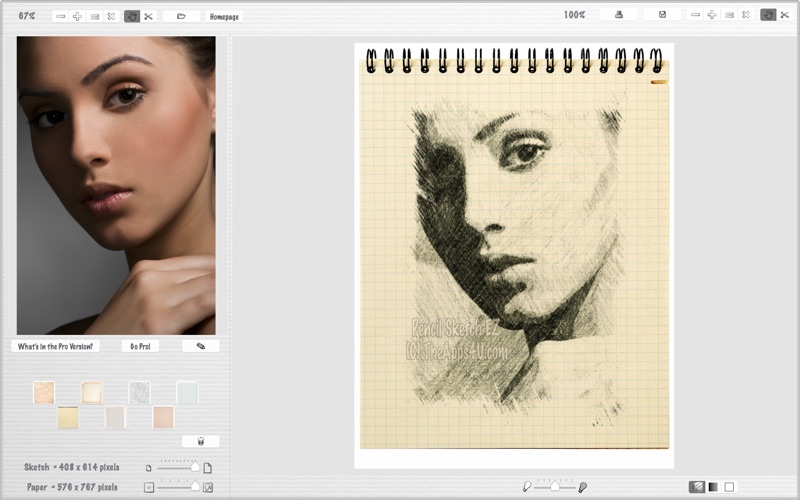Reset sketch view zoom with the X icon

746,15
